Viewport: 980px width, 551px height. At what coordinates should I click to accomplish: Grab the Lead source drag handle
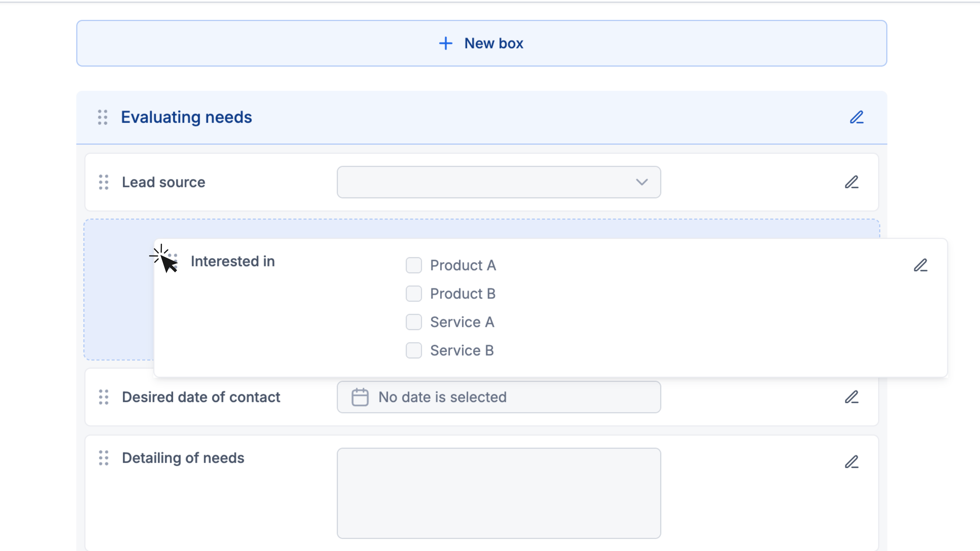point(104,182)
